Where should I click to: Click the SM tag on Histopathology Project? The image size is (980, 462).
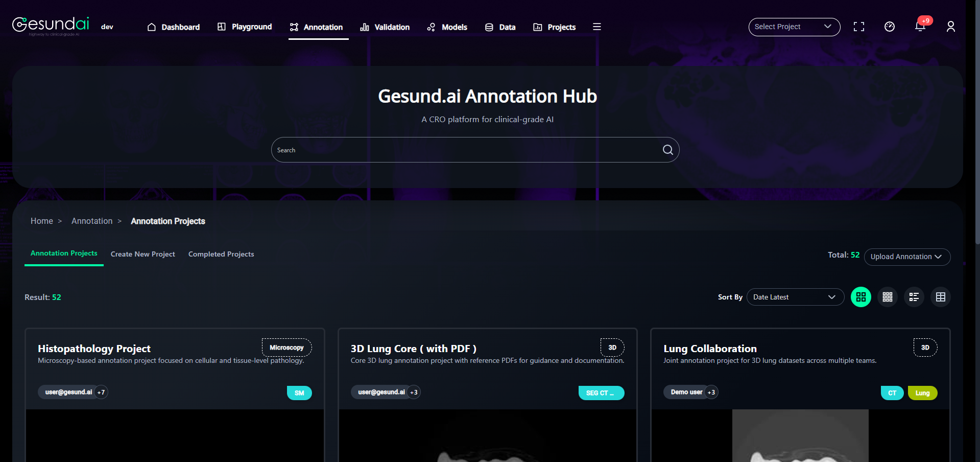299,393
